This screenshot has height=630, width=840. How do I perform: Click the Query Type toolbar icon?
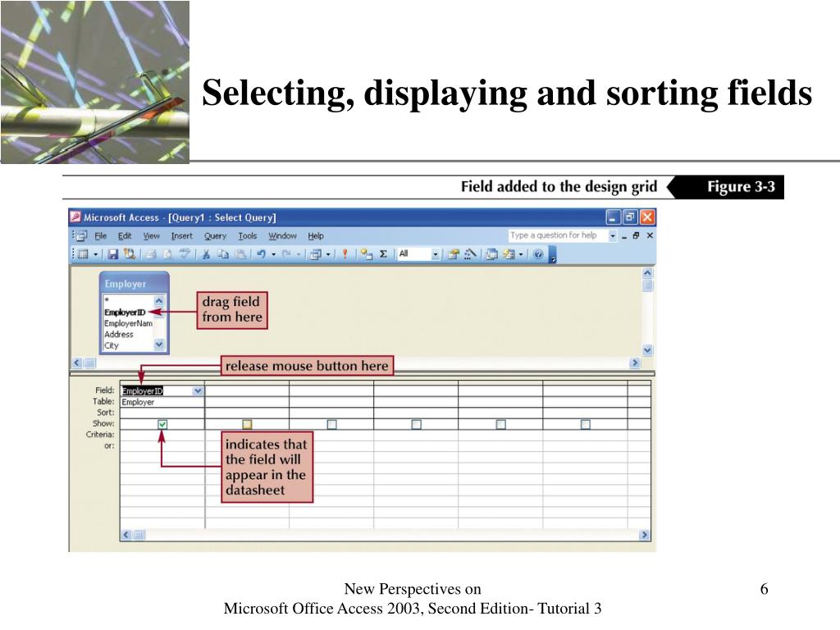[316, 254]
